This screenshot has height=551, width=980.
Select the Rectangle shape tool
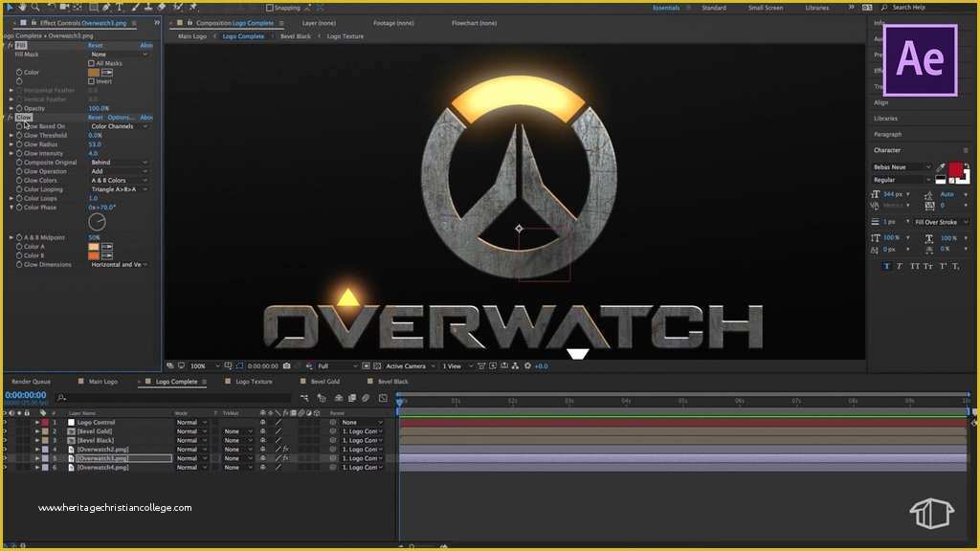click(x=93, y=7)
